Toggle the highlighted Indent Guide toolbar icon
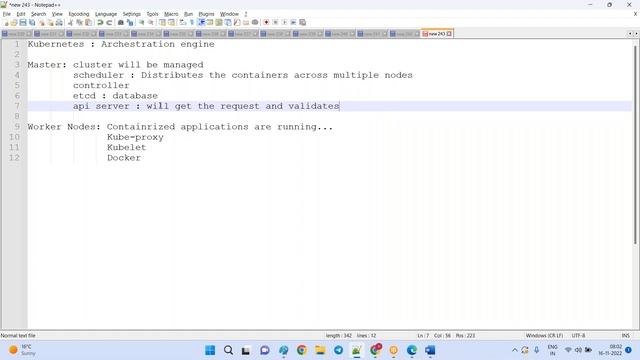 (201, 22)
